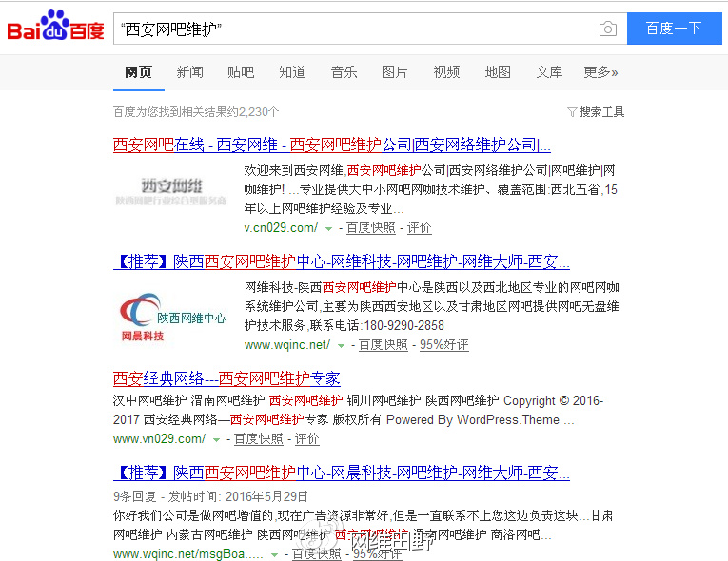The height and width of the screenshot is (561, 728).
Task: Expand dropdown arrow next to v.cn029.com
Action: click(x=328, y=229)
